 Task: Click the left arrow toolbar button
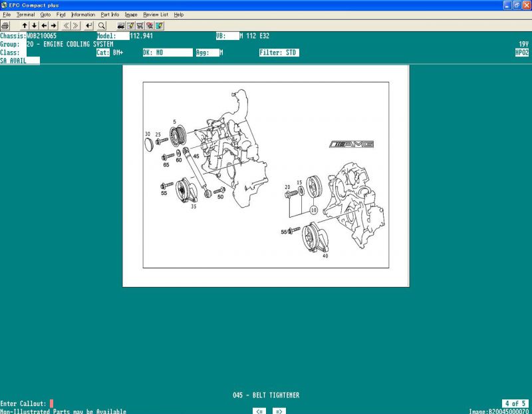point(44,25)
